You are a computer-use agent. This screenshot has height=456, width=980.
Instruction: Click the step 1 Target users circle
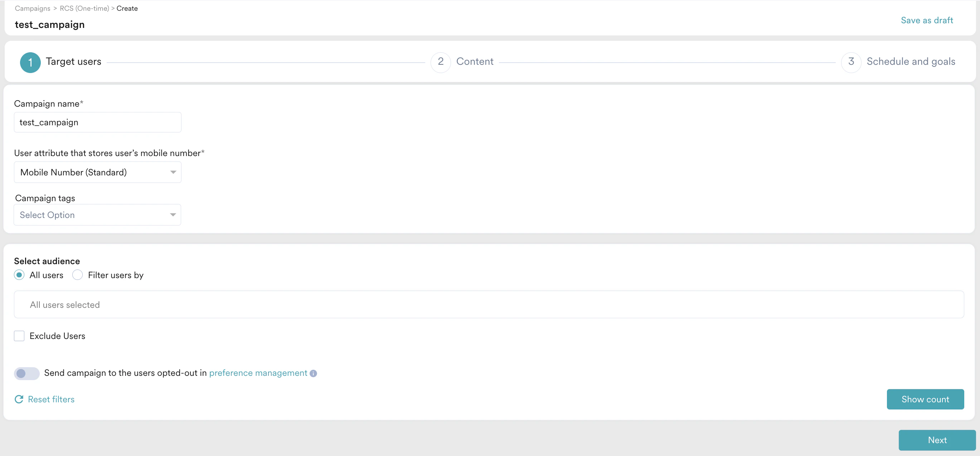pyautogui.click(x=30, y=62)
